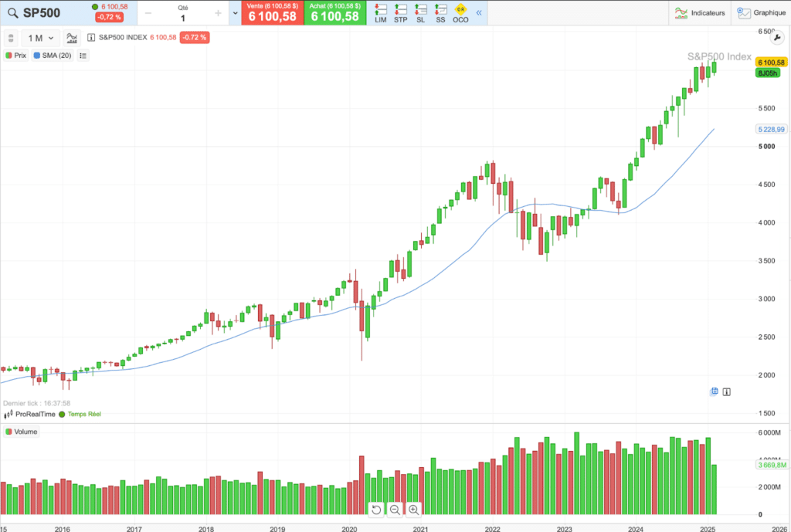The width and height of the screenshot is (791, 532).
Task: Open the Indicateurs menu
Action: 700,13
